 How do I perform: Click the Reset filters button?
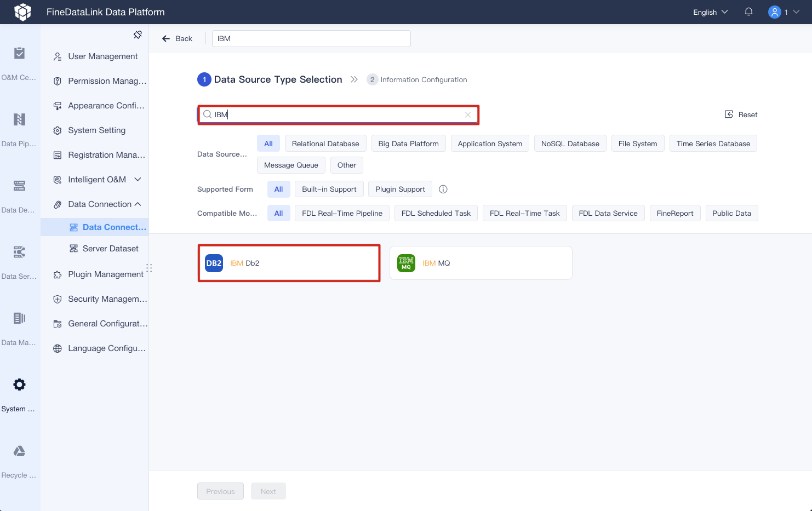(x=741, y=114)
